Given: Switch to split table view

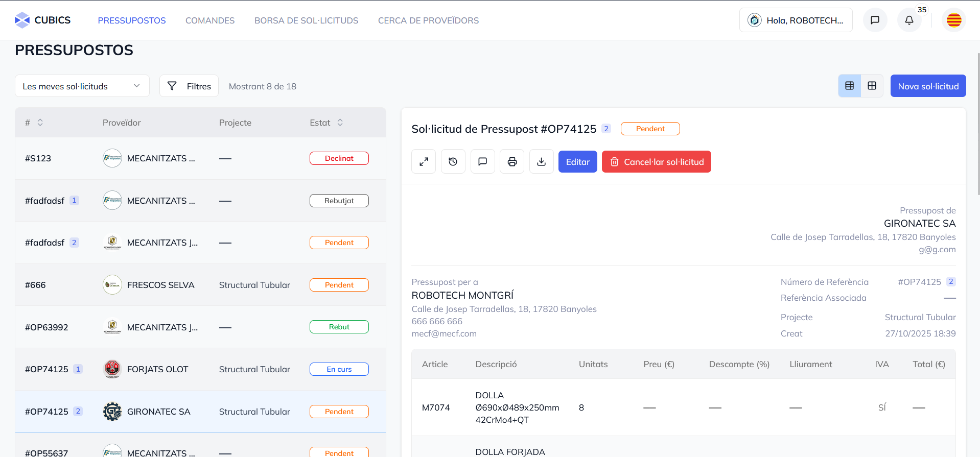Looking at the screenshot, I should coord(850,86).
